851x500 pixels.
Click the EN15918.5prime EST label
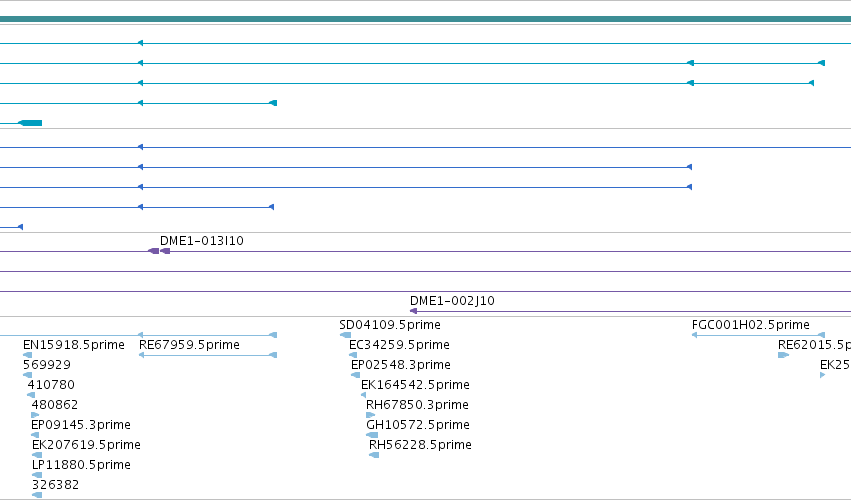coord(74,345)
